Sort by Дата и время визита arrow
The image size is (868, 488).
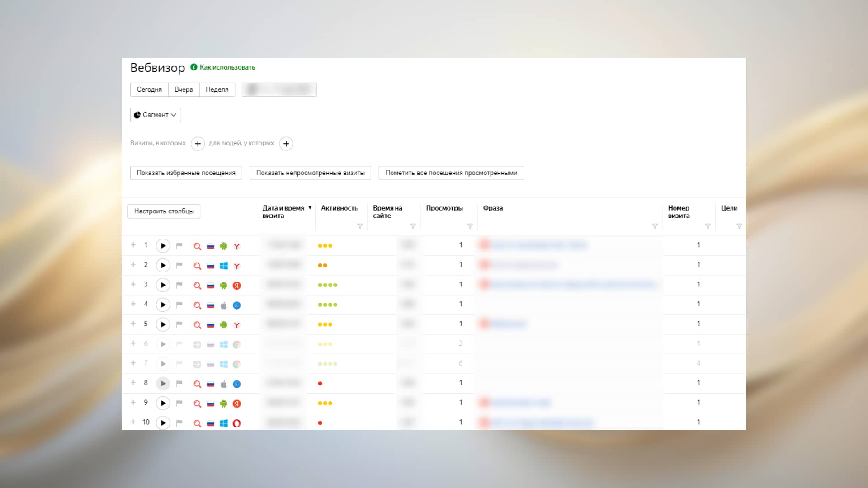tap(310, 208)
